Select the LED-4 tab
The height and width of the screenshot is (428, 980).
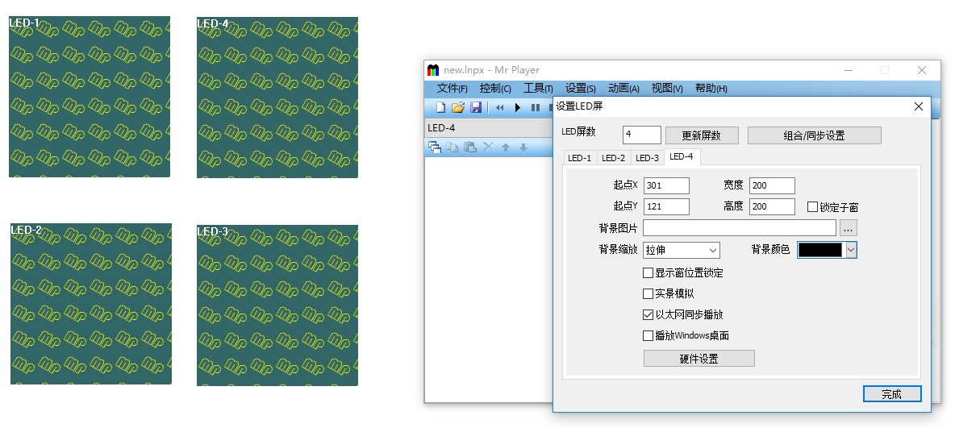click(682, 156)
